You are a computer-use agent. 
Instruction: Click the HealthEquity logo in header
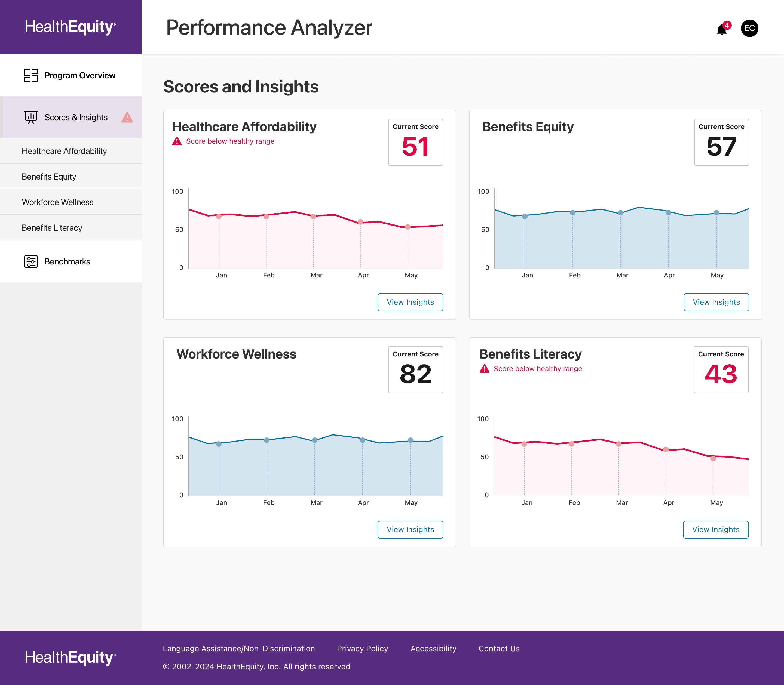[70, 27]
